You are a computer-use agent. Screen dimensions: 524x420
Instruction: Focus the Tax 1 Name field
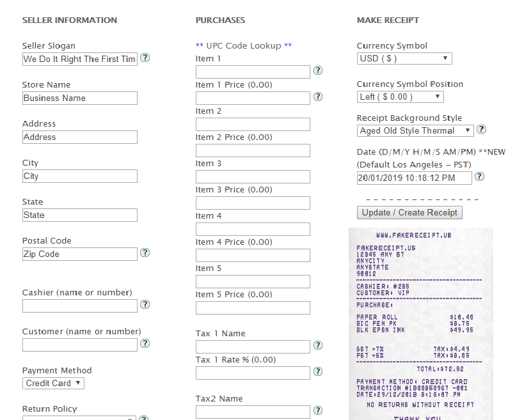tap(253, 346)
